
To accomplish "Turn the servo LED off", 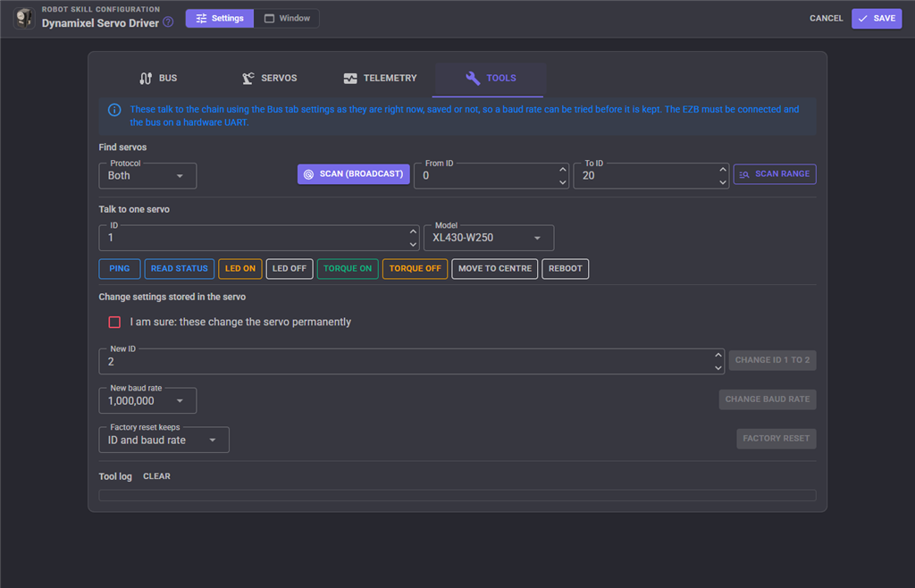I will (x=290, y=269).
